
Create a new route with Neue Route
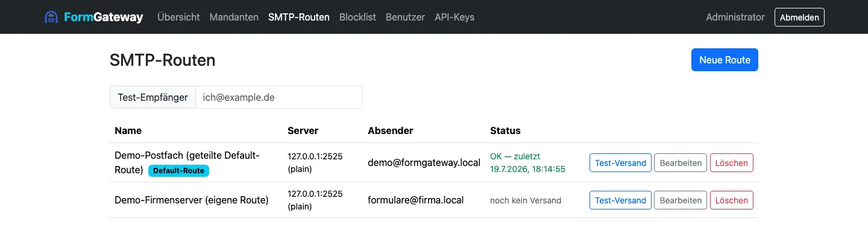click(x=725, y=60)
